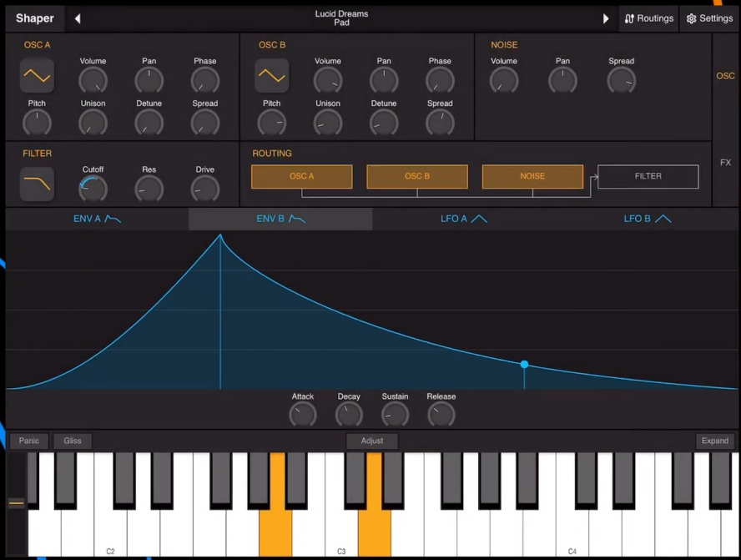741x560 pixels.
Task: Click the envelope Attack knob
Action: 302,415
